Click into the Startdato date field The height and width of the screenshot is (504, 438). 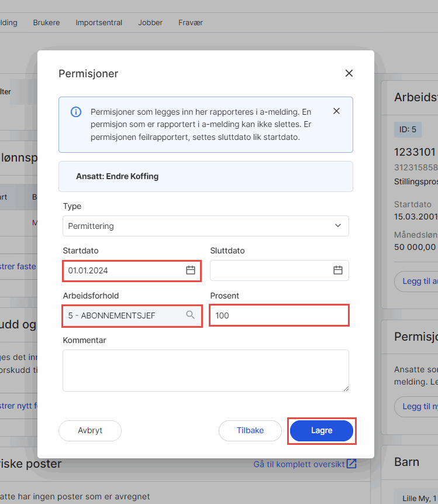[x=123, y=270]
